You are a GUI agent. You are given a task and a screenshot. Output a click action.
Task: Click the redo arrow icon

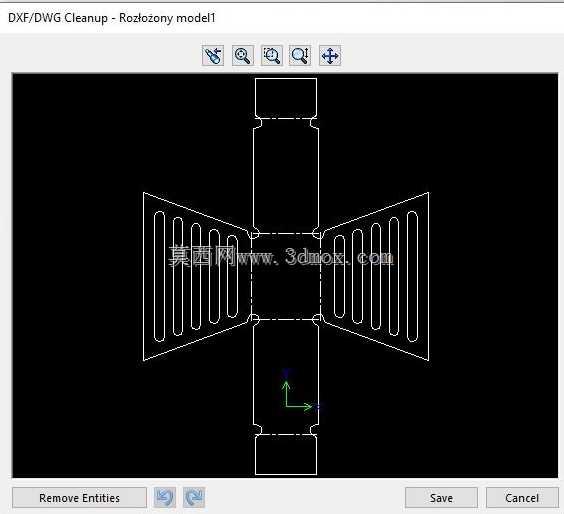(194, 497)
